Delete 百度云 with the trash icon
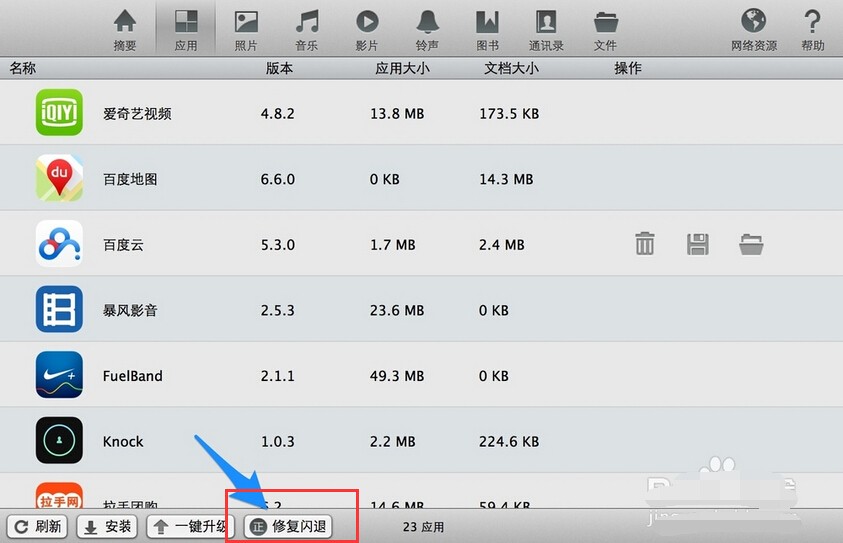Image resolution: width=843 pixels, height=543 pixels. [645, 244]
